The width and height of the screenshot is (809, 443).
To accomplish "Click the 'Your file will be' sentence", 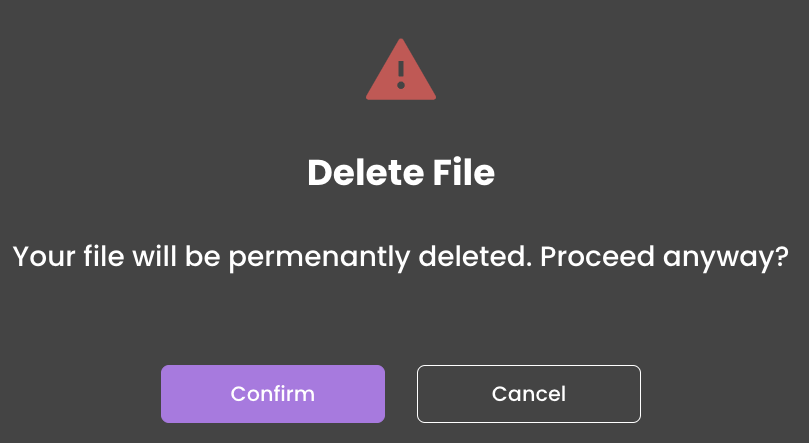I will [117, 256].
